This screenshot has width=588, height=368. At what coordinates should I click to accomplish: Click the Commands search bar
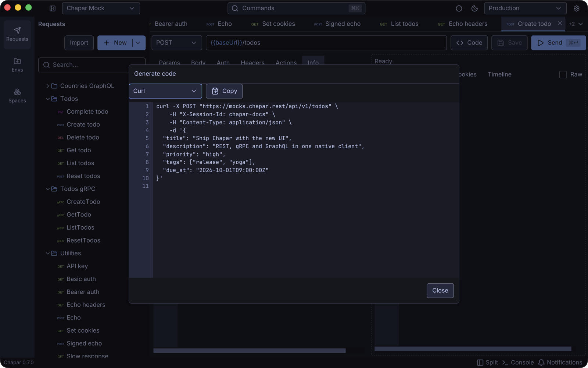(296, 8)
